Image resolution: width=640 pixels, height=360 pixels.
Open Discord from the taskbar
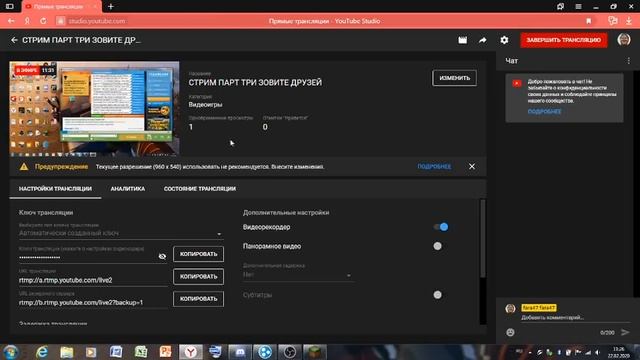(x=240, y=352)
